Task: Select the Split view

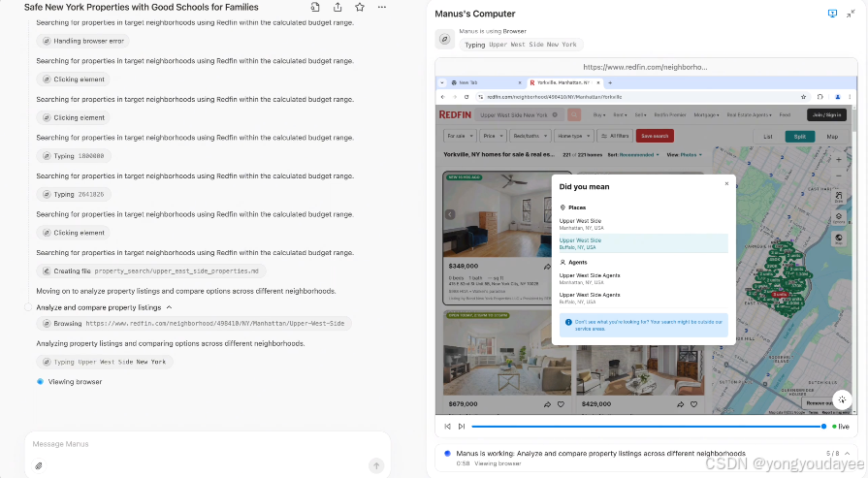Action: (799, 136)
